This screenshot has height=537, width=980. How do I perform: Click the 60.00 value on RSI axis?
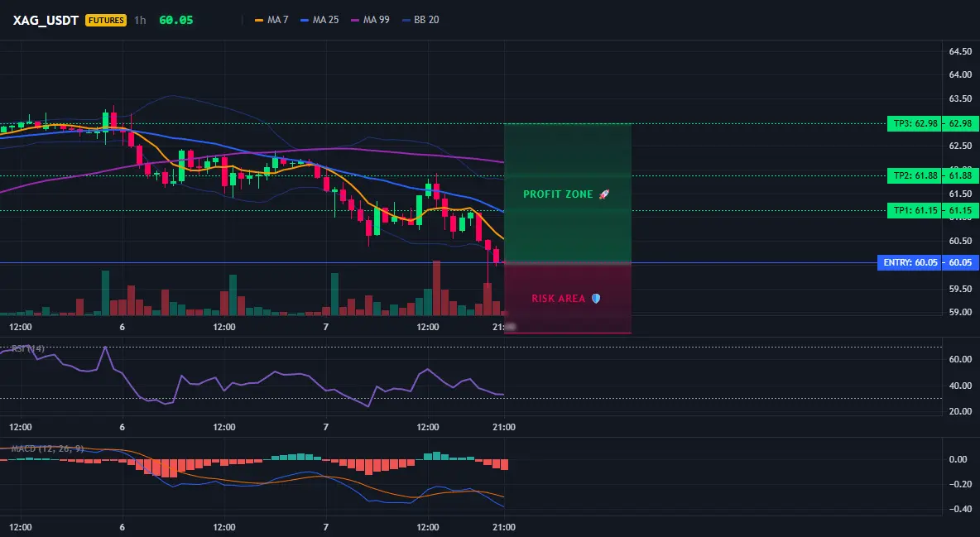pyautogui.click(x=960, y=359)
